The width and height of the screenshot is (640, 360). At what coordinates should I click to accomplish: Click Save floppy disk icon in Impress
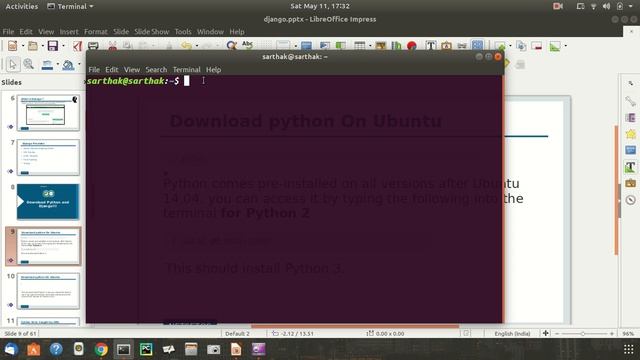pyautogui.click(x=53, y=46)
